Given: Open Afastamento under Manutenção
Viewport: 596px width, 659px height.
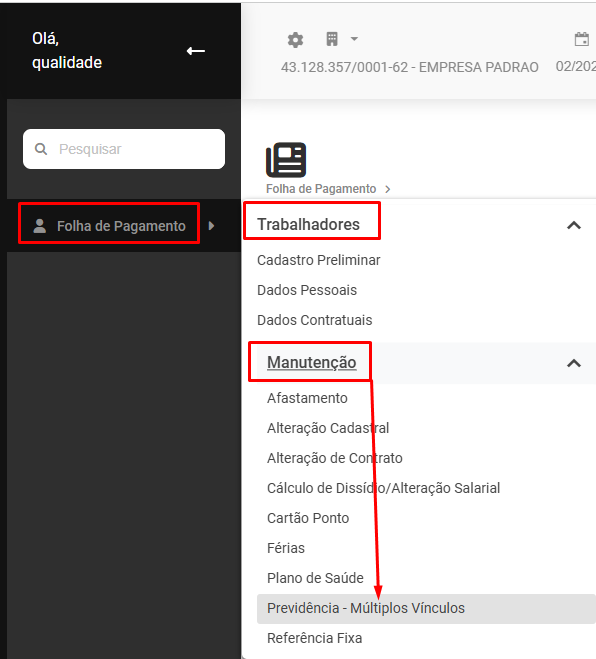Looking at the screenshot, I should pyautogui.click(x=307, y=398).
